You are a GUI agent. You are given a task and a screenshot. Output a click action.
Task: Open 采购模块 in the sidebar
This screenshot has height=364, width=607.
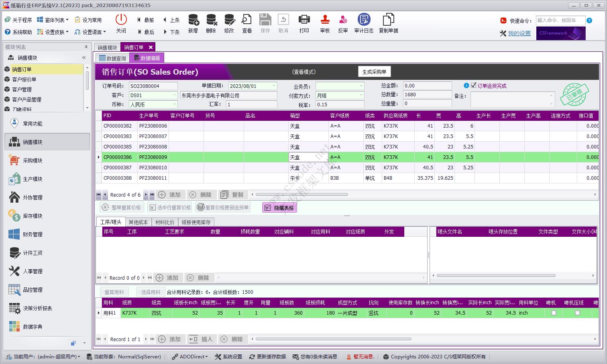(33, 161)
